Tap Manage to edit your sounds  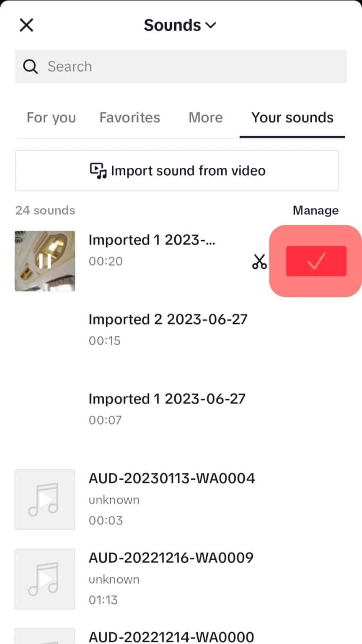pos(315,210)
